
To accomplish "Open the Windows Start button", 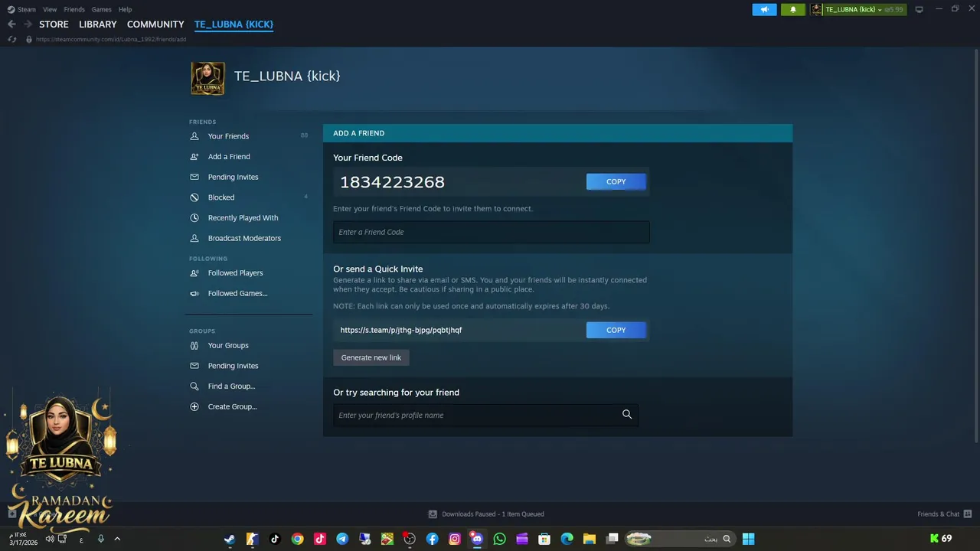I will (748, 539).
